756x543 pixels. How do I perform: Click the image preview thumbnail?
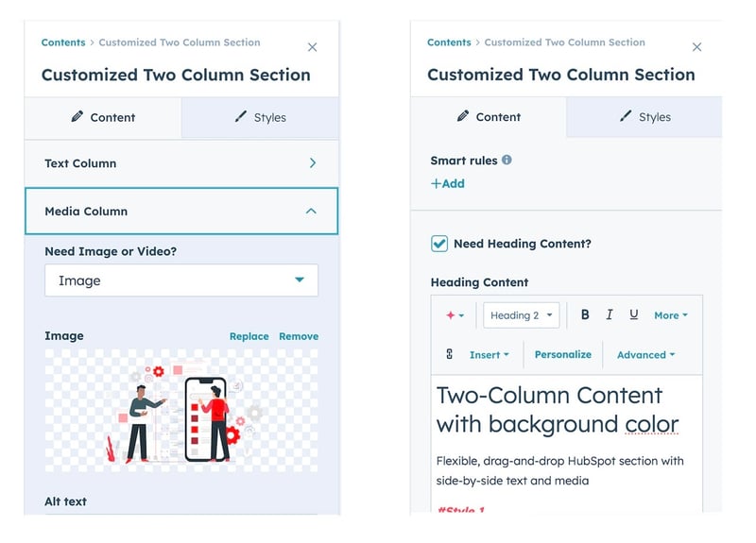pos(181,410)
